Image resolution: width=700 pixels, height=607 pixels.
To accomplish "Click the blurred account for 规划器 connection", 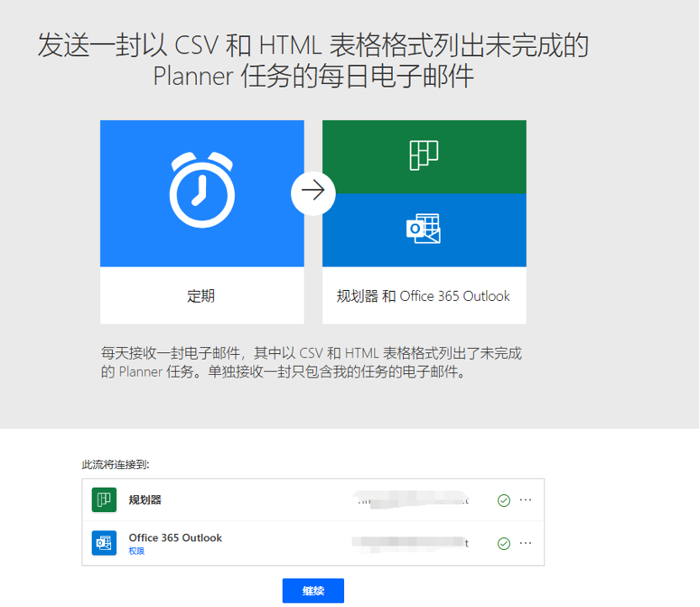I will [411, 499].
